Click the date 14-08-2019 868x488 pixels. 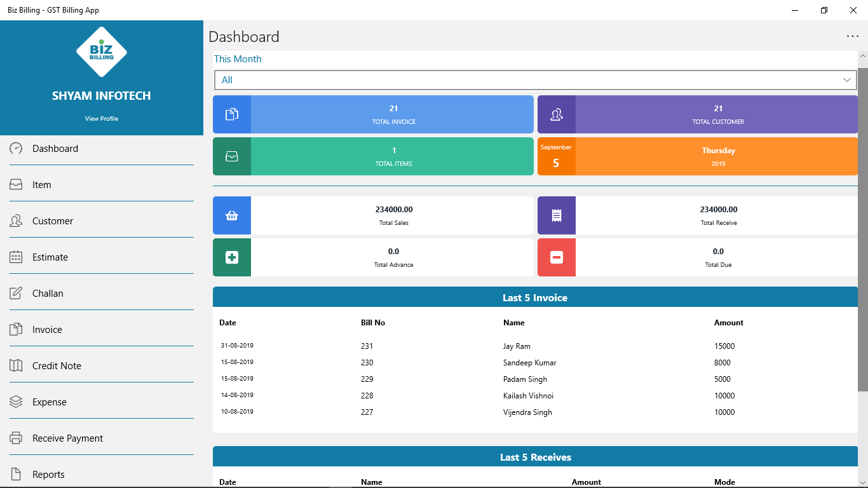[237, 395]
